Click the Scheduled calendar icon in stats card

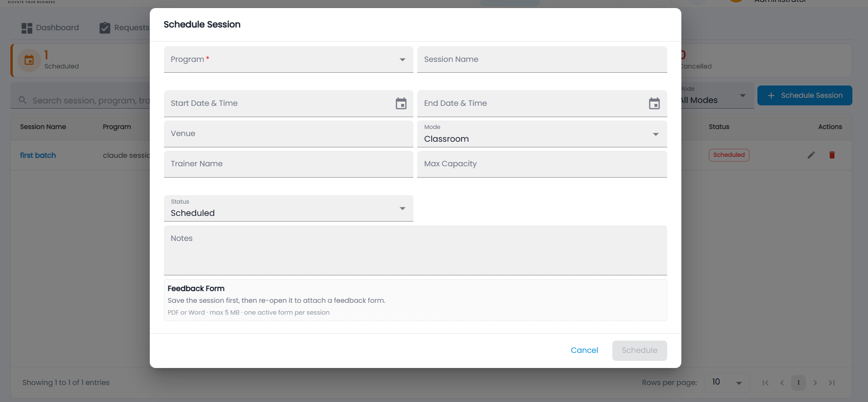[29, 60]
